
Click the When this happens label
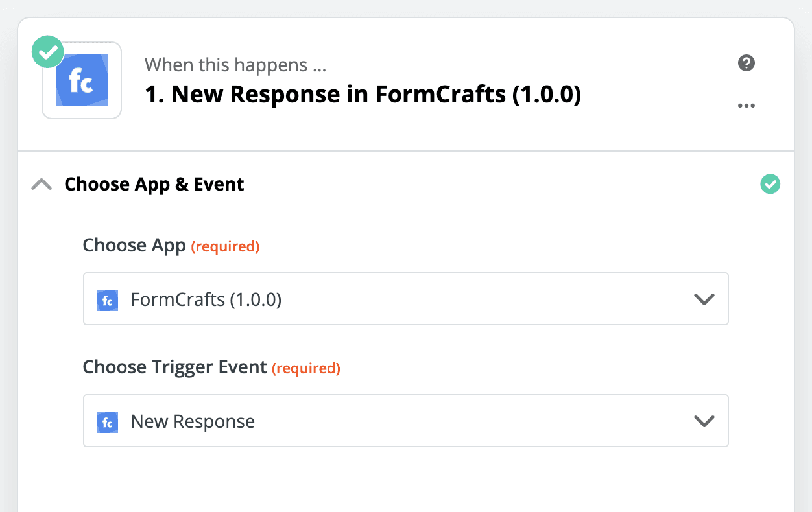tap(235, 65)
